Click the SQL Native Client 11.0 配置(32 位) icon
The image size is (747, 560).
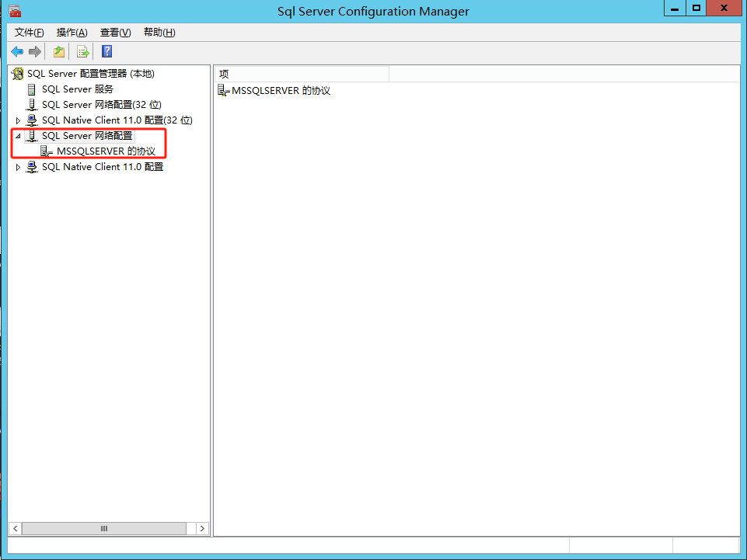(x=31, y=120)
